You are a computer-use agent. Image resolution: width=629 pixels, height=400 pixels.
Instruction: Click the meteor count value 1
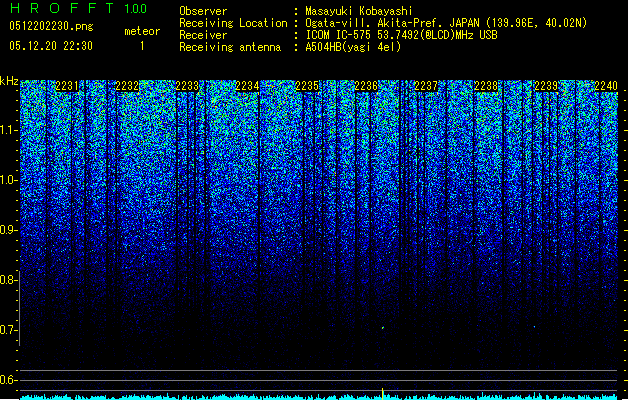tap(142, 46)
